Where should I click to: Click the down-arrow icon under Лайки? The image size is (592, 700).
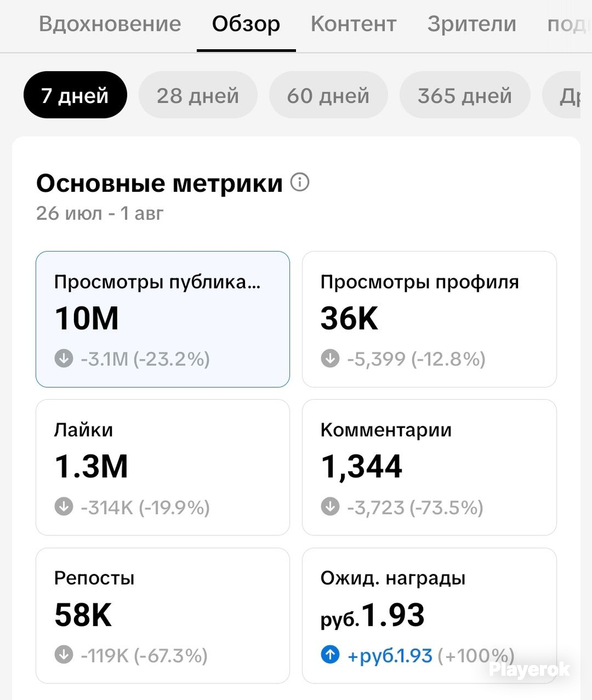[64, 507]
